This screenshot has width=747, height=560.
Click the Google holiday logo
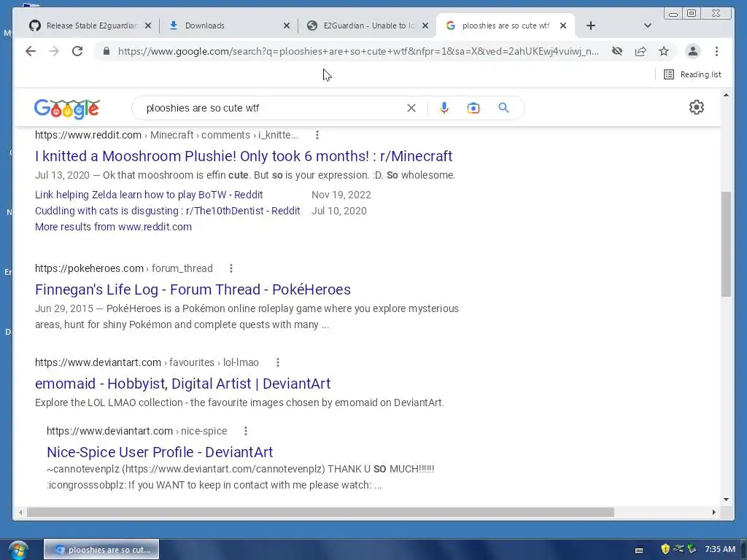point(66,109)
